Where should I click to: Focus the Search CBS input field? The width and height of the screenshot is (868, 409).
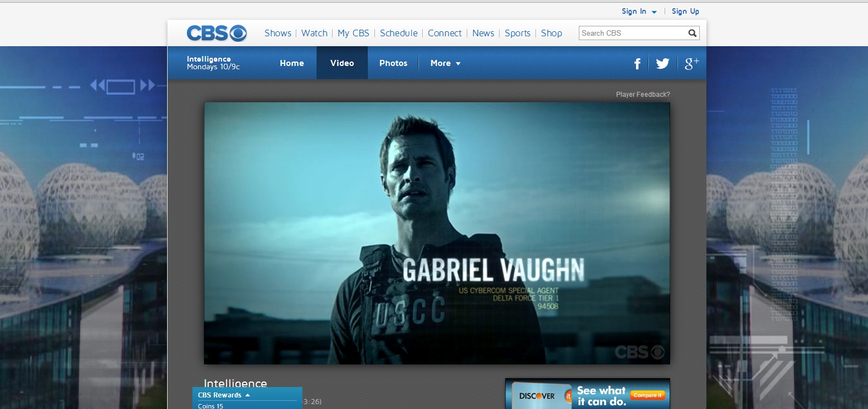click(633, 33)
